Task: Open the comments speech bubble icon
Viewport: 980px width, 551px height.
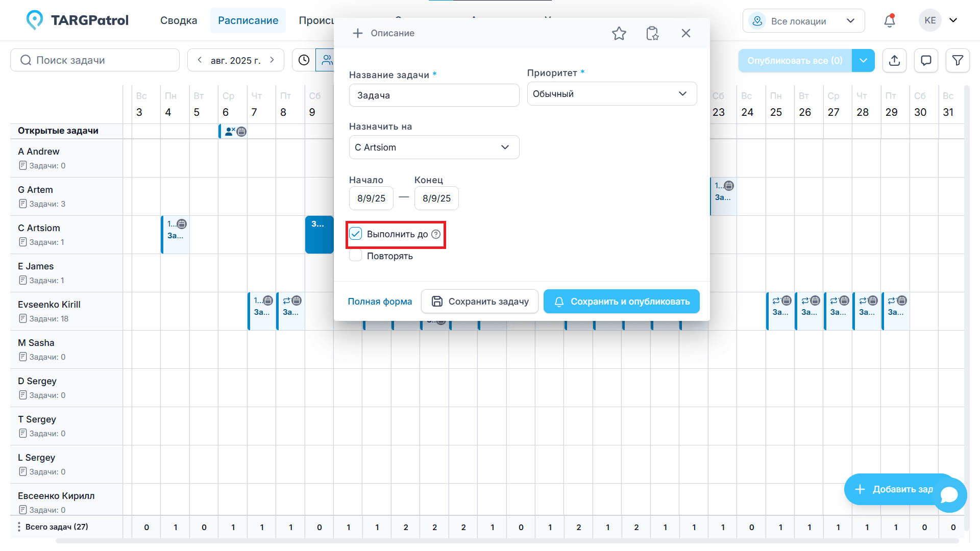Action: tap(926, 61)
